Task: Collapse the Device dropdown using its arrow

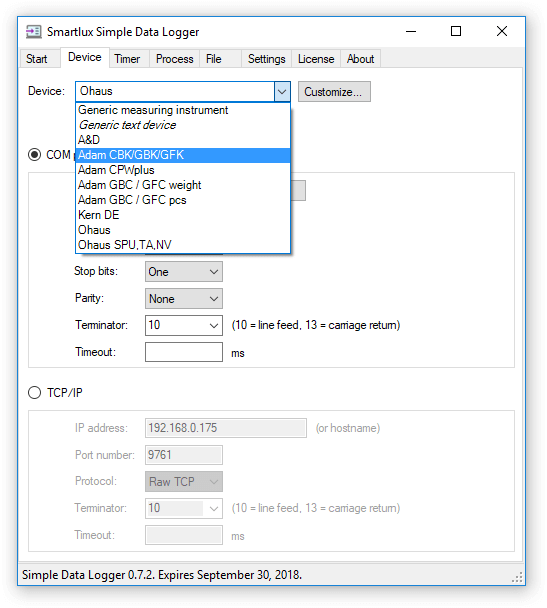Action: pos(282,92)
